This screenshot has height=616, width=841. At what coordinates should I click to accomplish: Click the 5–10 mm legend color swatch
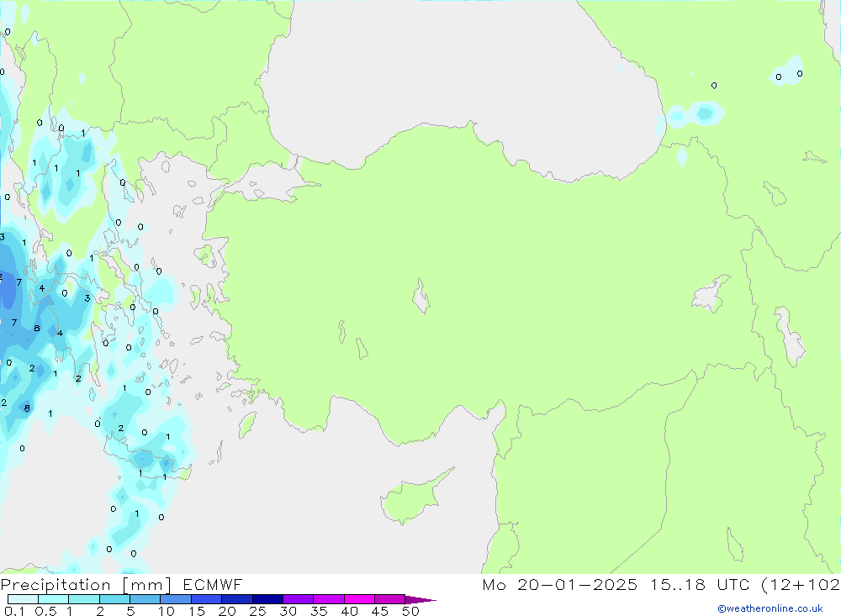[x=145, y=599]
